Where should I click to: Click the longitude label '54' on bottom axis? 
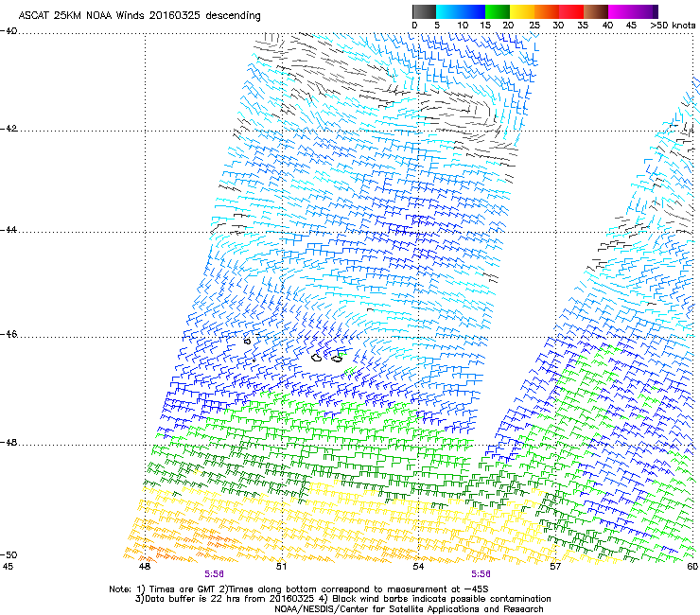tap(418, 567)
